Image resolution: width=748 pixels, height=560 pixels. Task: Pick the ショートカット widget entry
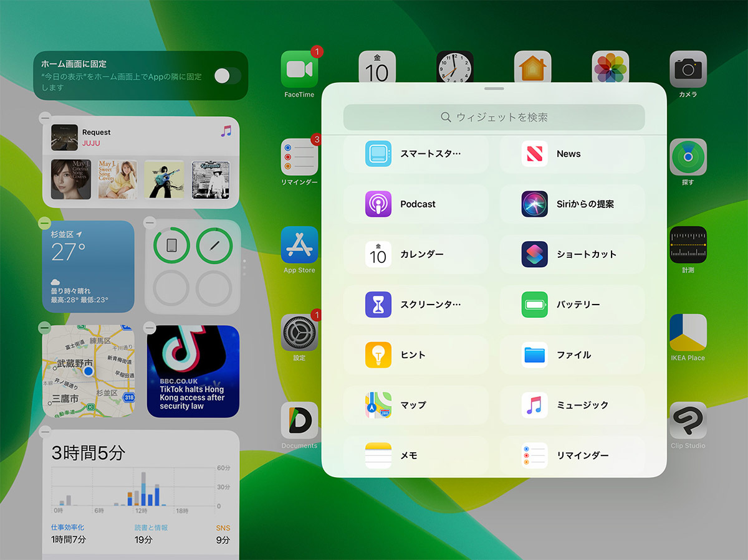[x=572, y=255]
